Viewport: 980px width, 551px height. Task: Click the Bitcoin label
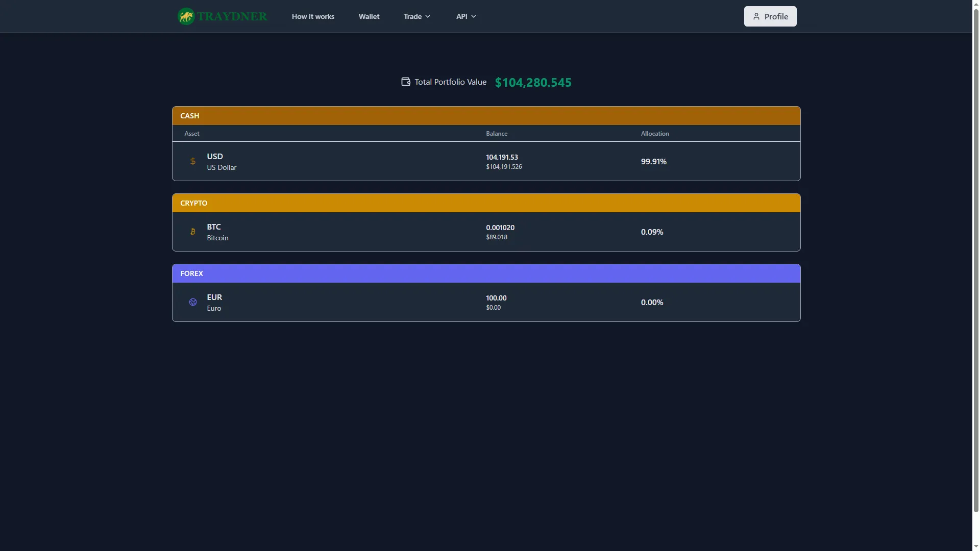[x=217, y=238]
